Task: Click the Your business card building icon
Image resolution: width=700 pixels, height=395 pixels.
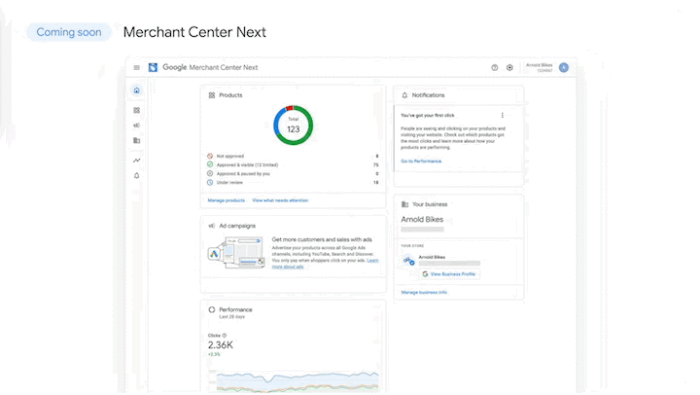Action: (405, 204)
